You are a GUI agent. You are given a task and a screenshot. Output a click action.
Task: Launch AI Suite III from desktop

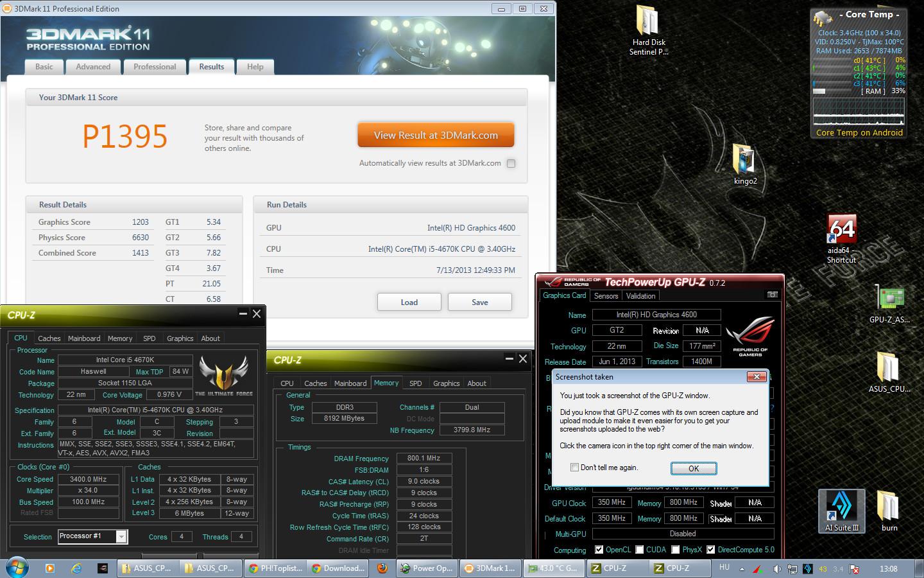841,511
